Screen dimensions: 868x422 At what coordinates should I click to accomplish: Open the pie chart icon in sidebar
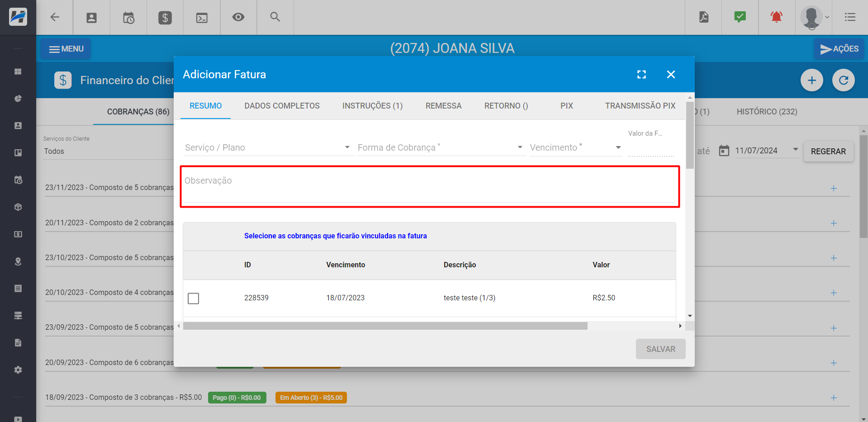click(x=18, y=99)
